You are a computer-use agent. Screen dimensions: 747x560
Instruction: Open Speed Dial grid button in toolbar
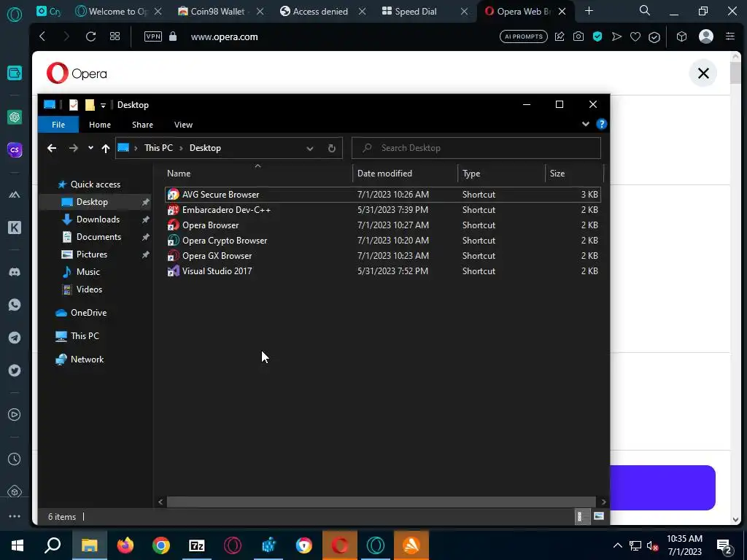tap(115, 36)
